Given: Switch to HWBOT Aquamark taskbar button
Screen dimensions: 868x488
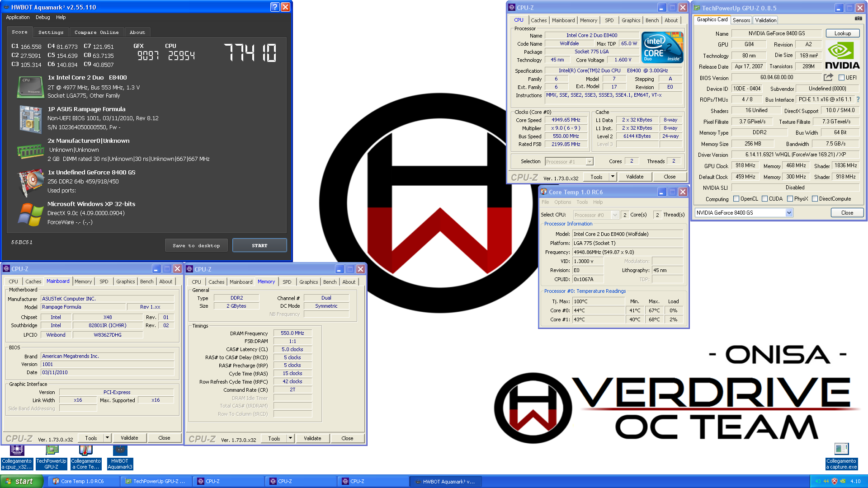Looking at the screenshot, I should pyautogui.click(x=445, y=481).
